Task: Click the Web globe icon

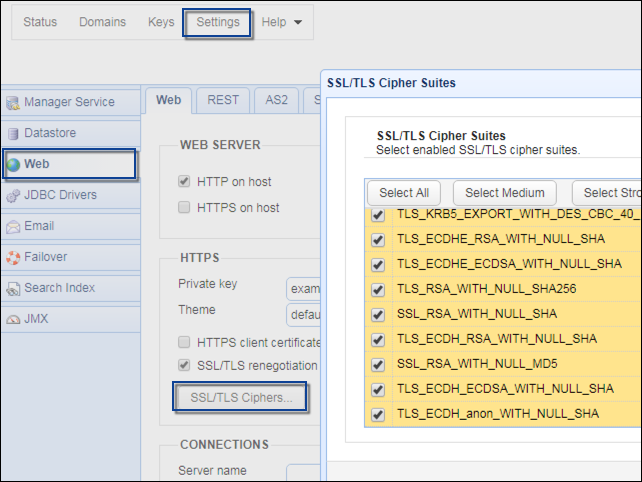Action: pyautogui.click(x=13, y=164)
